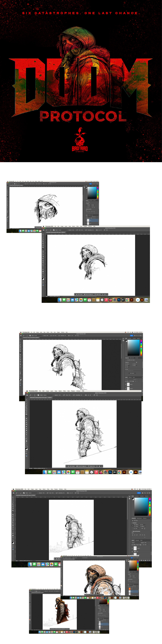Collapse the Align and Distribute section

[132, 531]
